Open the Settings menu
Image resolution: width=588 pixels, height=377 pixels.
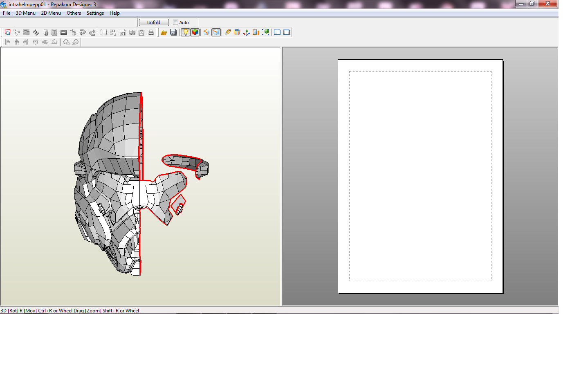tap(95, 13)
